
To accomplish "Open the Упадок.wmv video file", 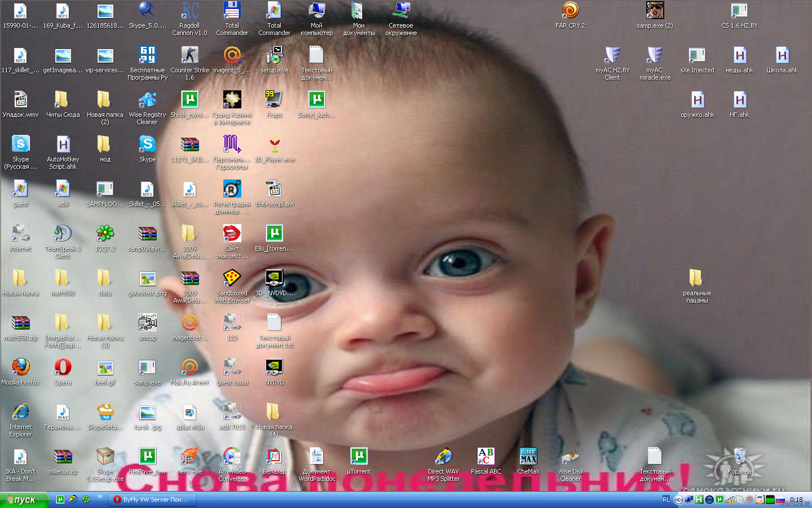I will click(21, 104).
